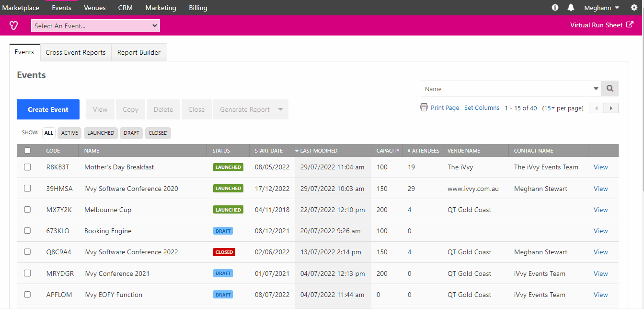The image size is (644, 309).
Task: Open the information icon in top bar
Action: 555,8
